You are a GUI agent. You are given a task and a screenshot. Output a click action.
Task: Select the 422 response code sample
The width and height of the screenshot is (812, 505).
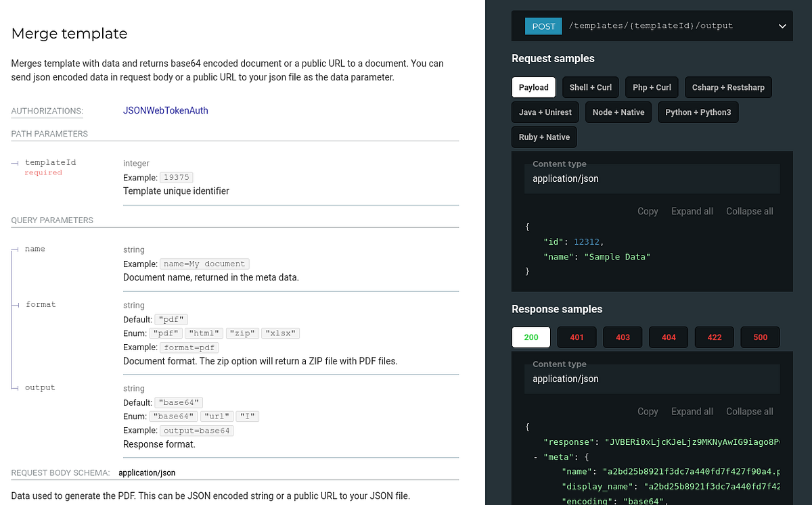tap(714, 337)
